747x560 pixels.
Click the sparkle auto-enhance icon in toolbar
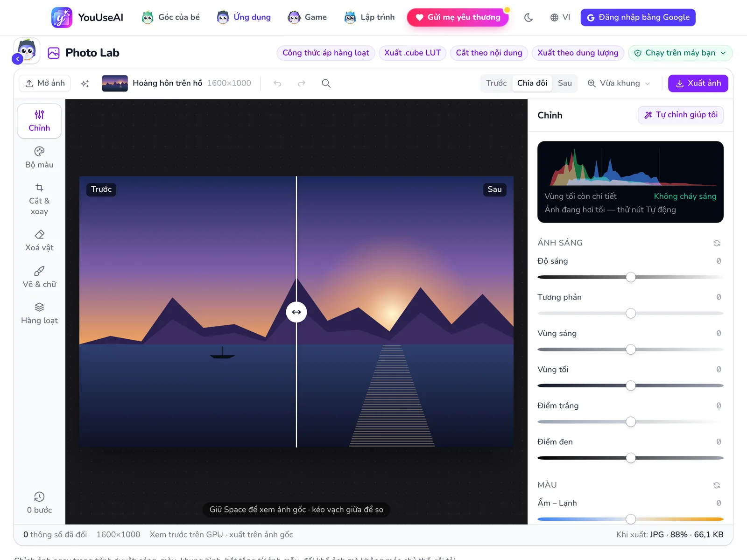[85, 84]
